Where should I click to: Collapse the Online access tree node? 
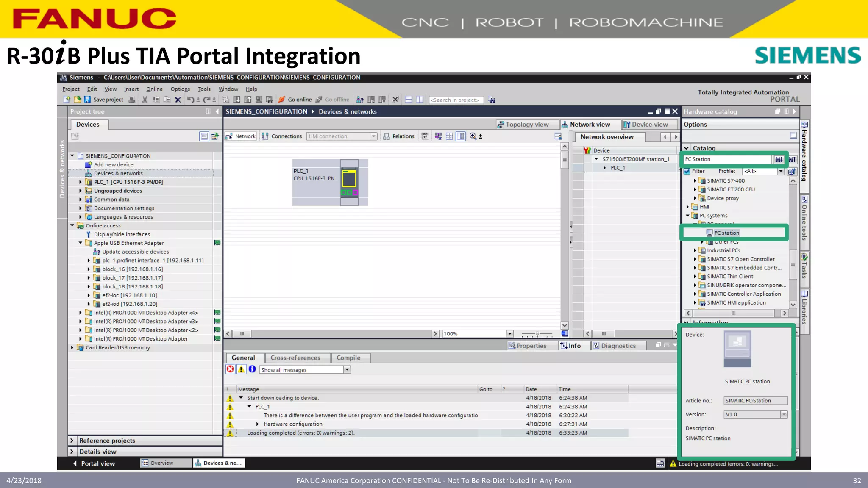pos(72,225)
